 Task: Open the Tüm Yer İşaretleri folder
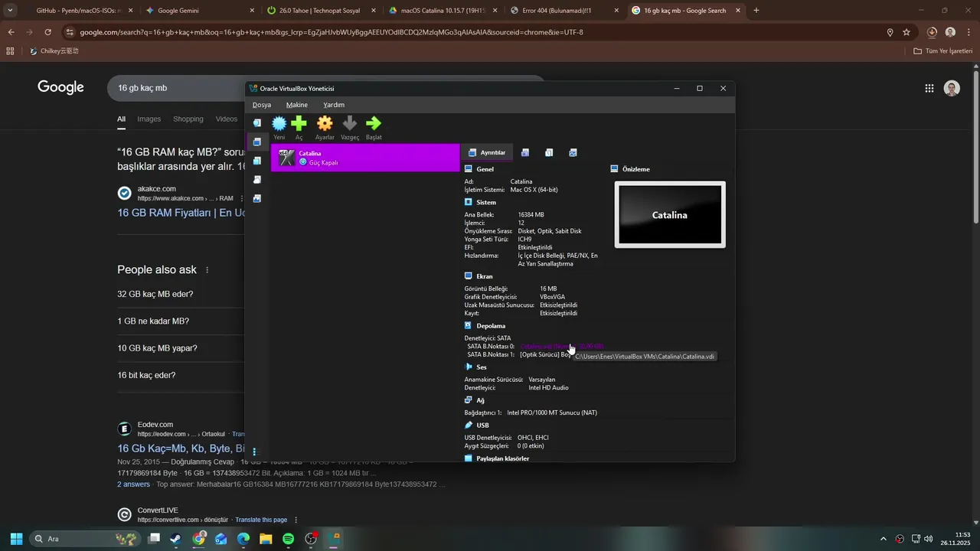[x=943, y=51]
